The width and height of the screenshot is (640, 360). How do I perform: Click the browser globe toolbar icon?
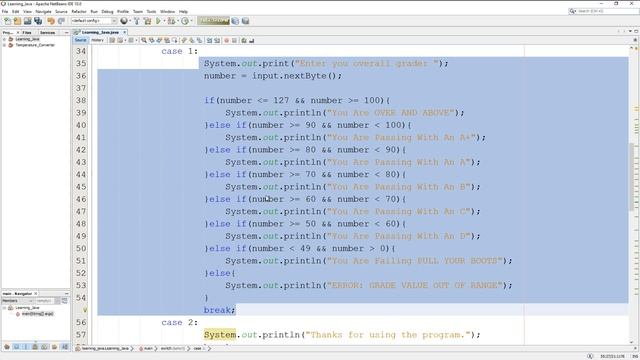tap(124, 21)
